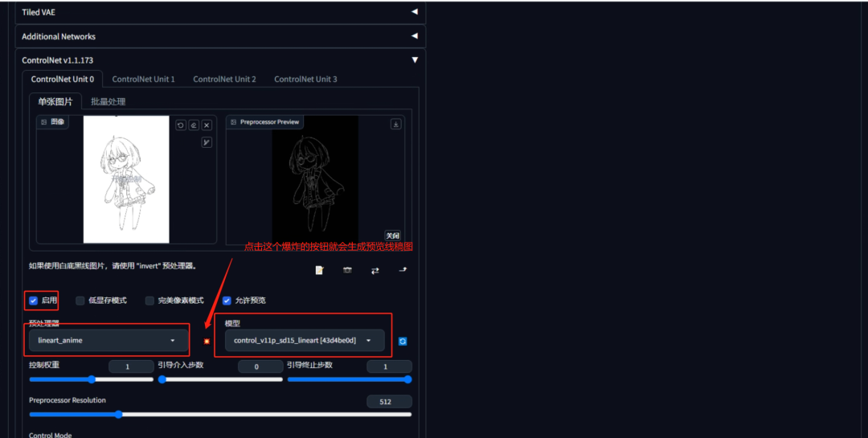
Task: Download the Preprocessor Preview image
Action: point(395,124)
